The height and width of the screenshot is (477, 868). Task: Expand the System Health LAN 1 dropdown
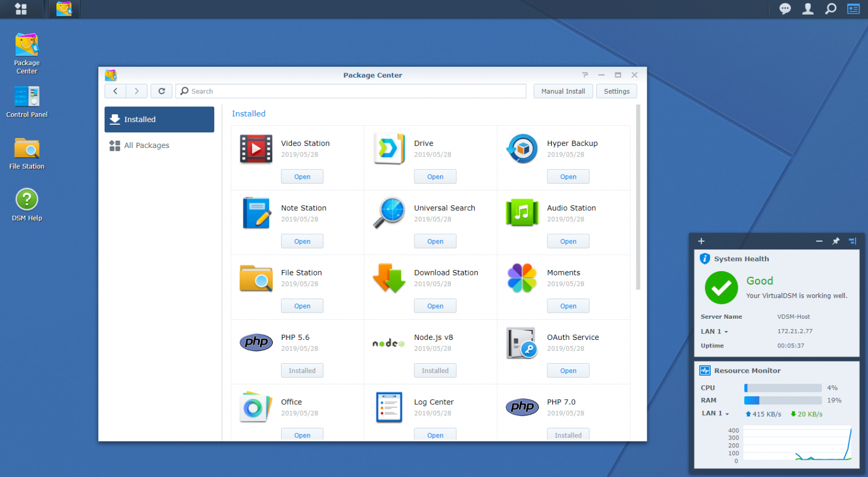point(714,331)
